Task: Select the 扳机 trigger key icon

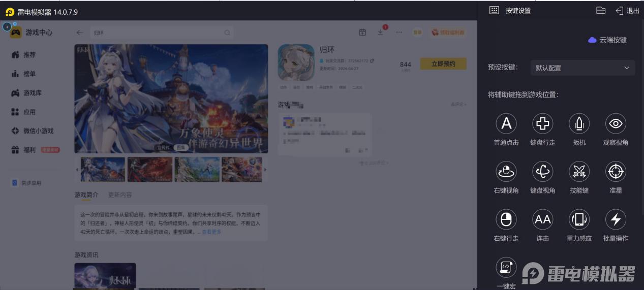Action: pos(579,123)
